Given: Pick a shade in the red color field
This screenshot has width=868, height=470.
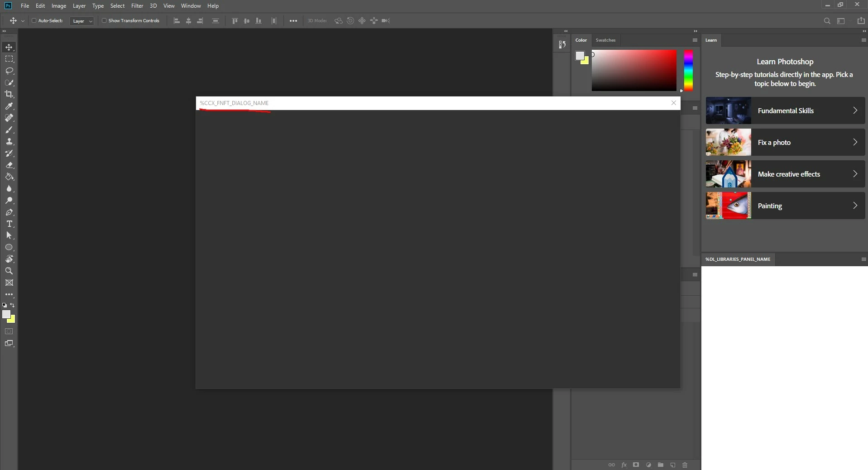Looking at the screenshot, I should 634,70.
